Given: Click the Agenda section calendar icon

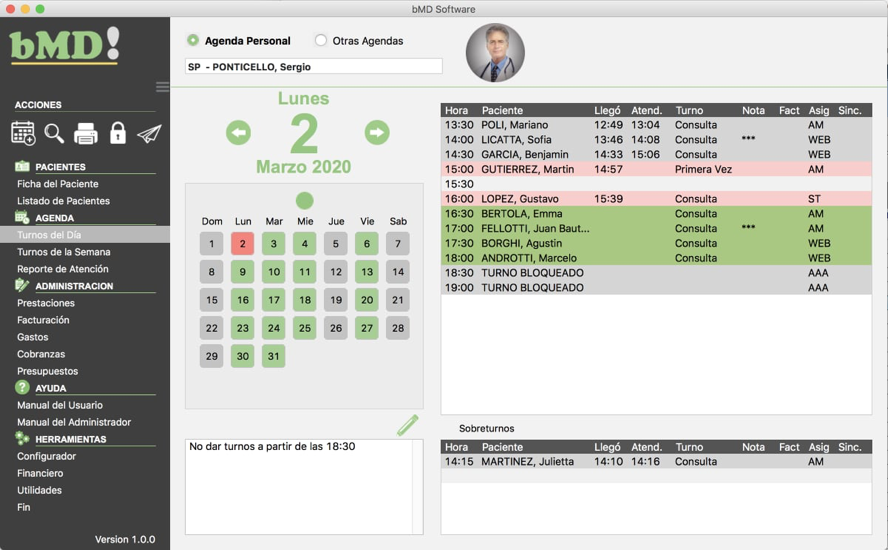Looking at the screenshot, I should click(x=22, y=217).
